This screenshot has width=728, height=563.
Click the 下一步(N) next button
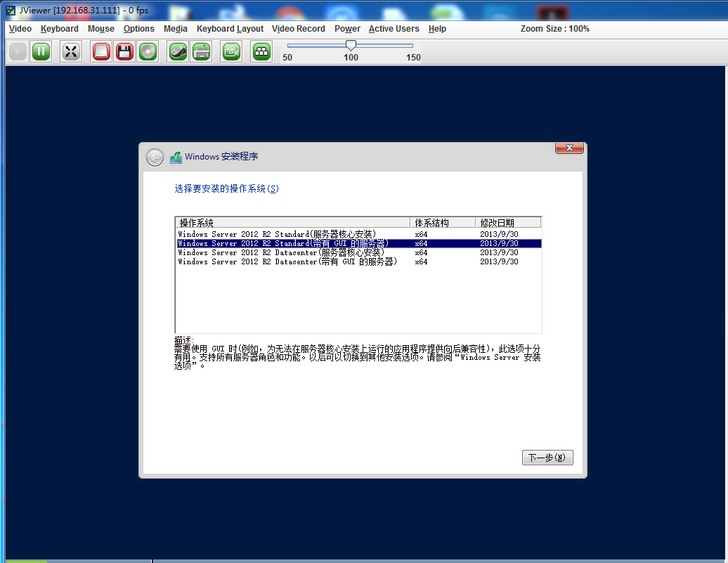[x=547, y=458]
